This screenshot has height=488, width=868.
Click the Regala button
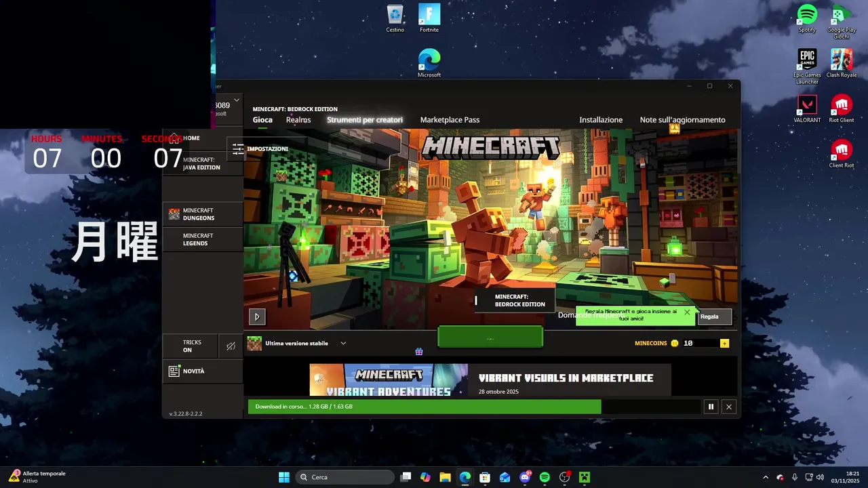coord(714,317)
